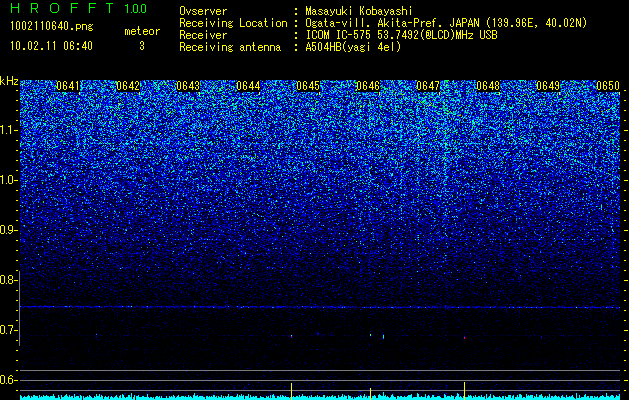Image resolution: width=629 pixels, height=400 pixels.
Task: Click the 0643 time marker
Action: tap(188, 86)
